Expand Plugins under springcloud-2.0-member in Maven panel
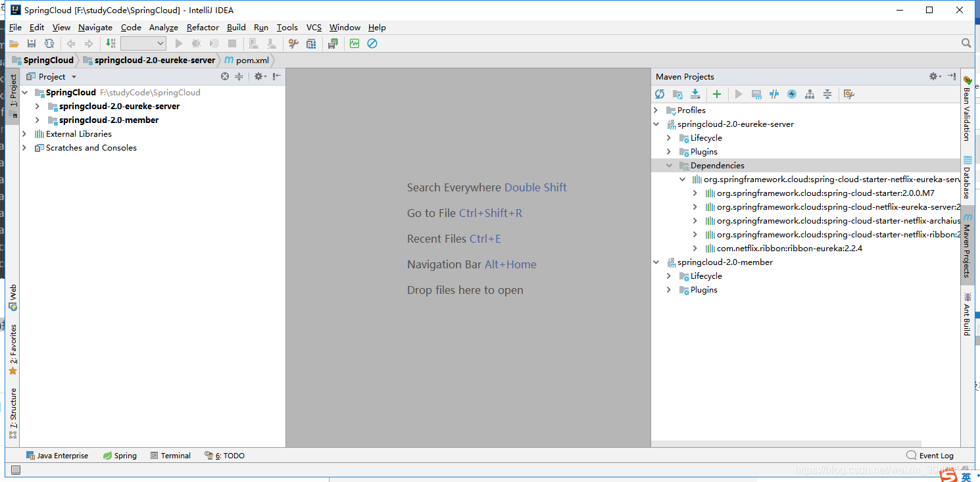The image size is (980, 482). click(x=669, y=290)
